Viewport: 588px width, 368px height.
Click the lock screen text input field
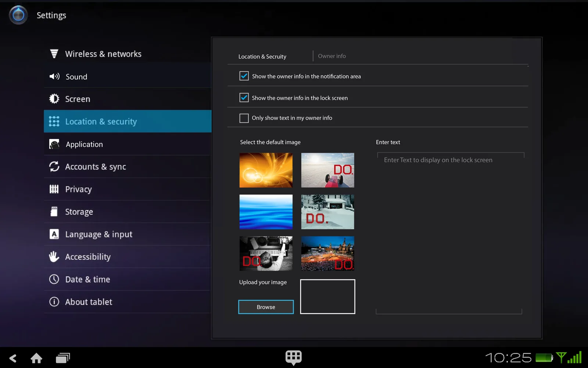coord(449,233)
